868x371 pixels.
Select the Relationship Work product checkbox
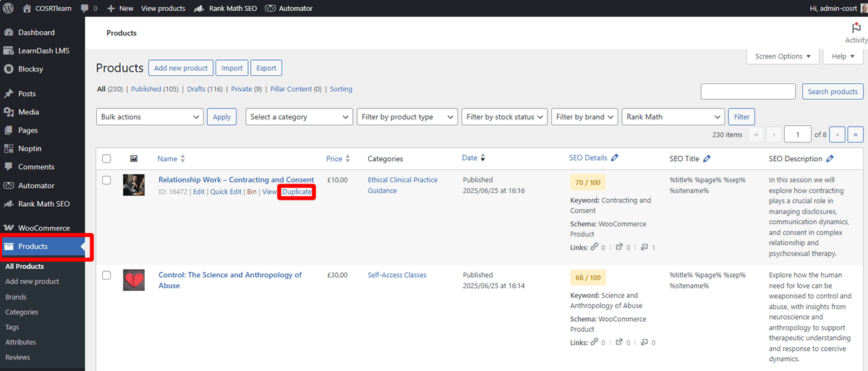click(107, 180)
